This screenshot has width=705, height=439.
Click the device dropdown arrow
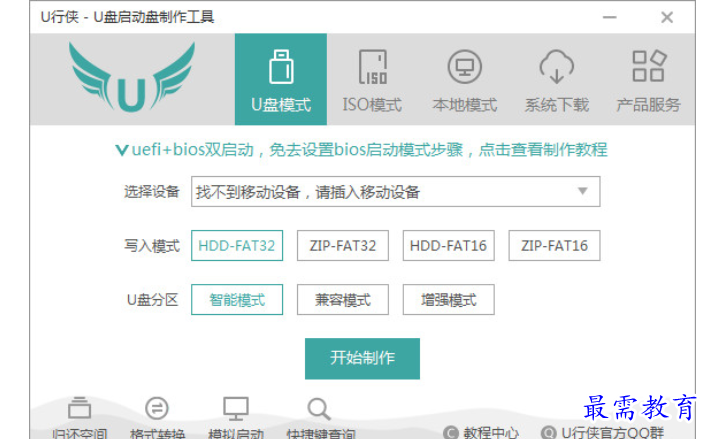(x=583, y=191)
